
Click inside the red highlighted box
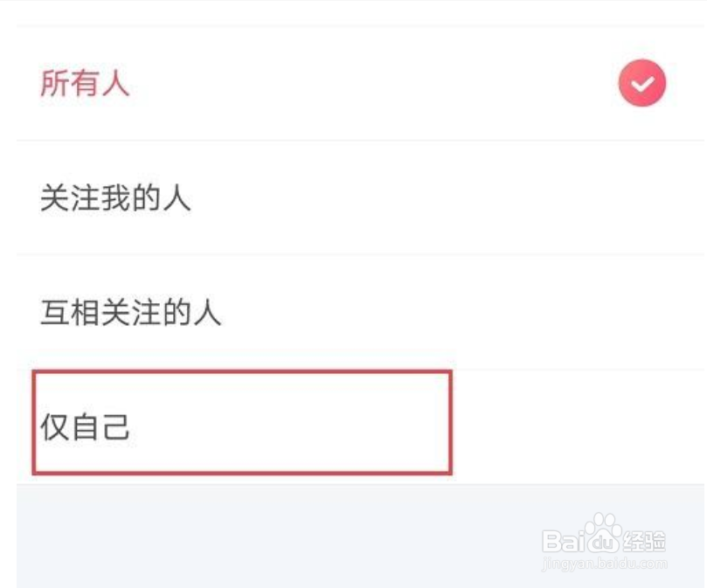click(242, 423)
